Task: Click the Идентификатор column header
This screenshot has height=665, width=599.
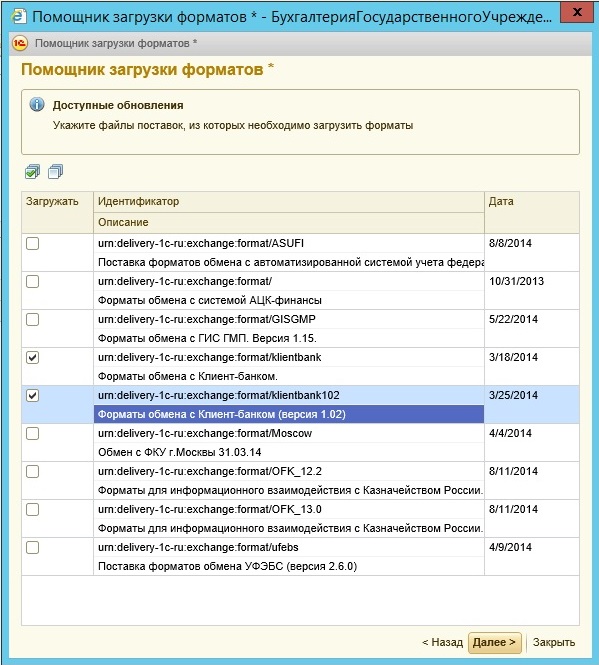Action: [289, 201]
